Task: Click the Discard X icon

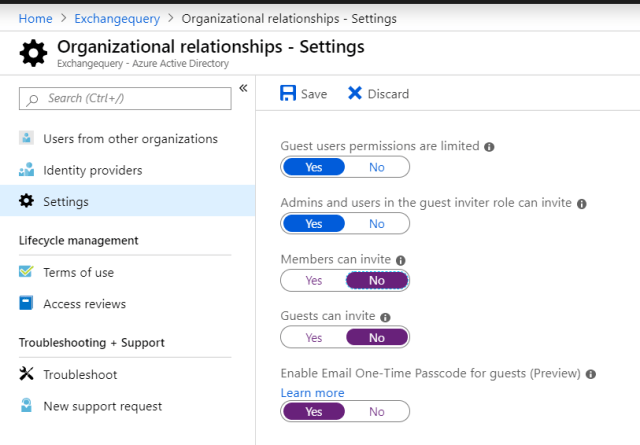Action: (x=355, y=93)
